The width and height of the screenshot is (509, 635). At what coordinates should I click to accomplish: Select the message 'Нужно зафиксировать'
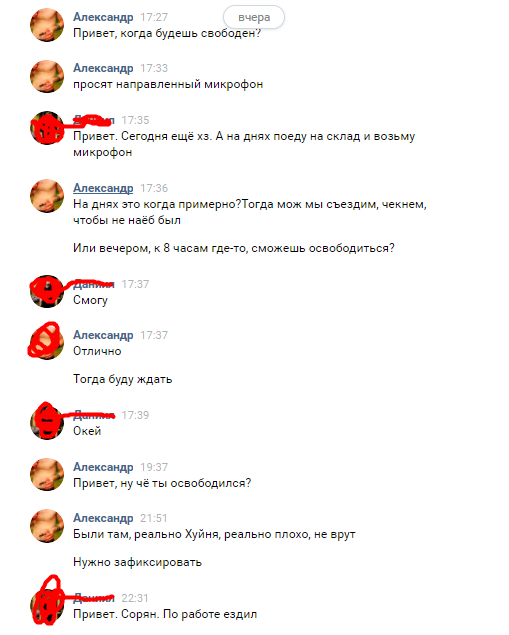pyautogui.click(x=137, y=562)
